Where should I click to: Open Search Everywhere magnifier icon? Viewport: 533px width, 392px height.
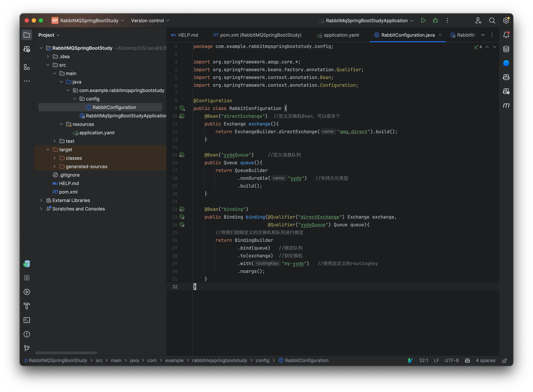[492, 21]
